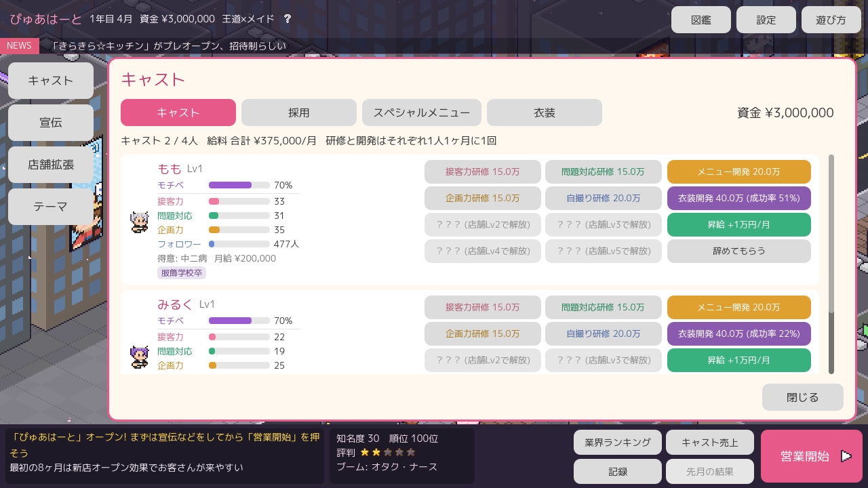868x488 pixels.
Task: Switch to the 採用 tab
Action: click(299, 113)
